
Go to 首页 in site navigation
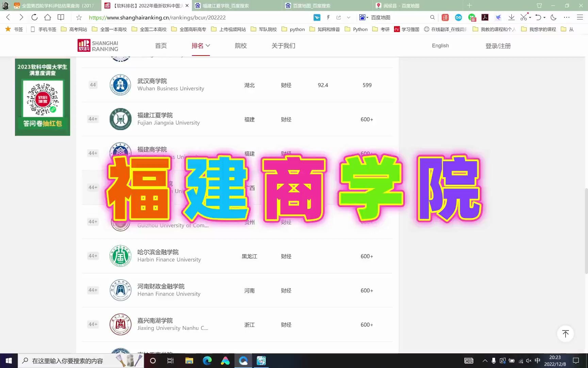[161, 46]
